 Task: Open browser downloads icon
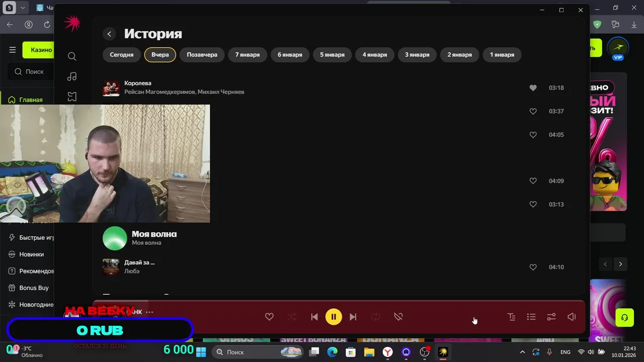click(634, 25)
